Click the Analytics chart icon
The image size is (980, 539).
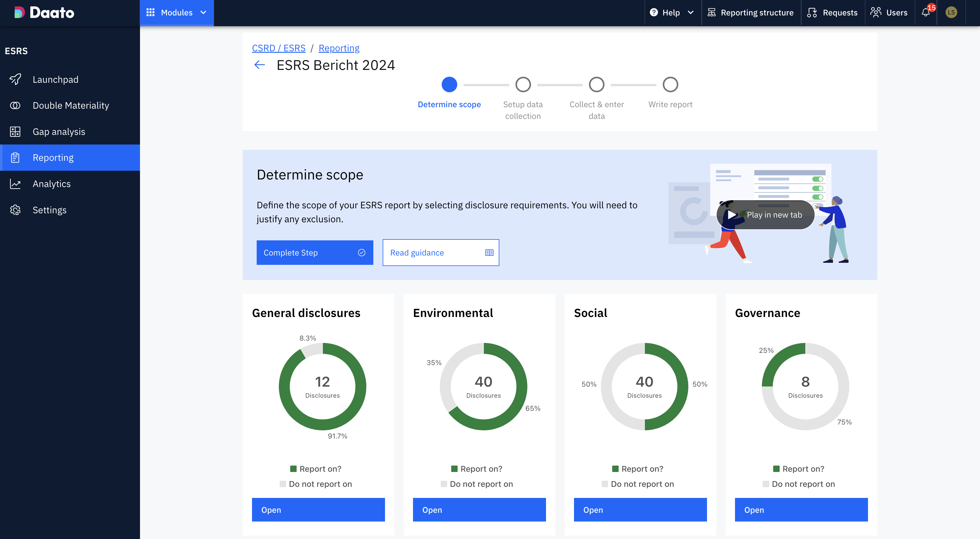point(15,184)
